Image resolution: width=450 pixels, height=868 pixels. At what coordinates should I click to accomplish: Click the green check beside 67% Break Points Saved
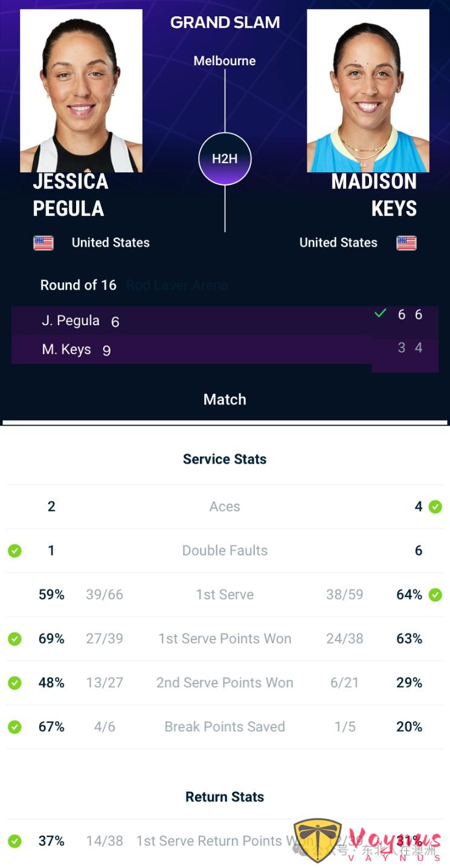coord(14,727)
